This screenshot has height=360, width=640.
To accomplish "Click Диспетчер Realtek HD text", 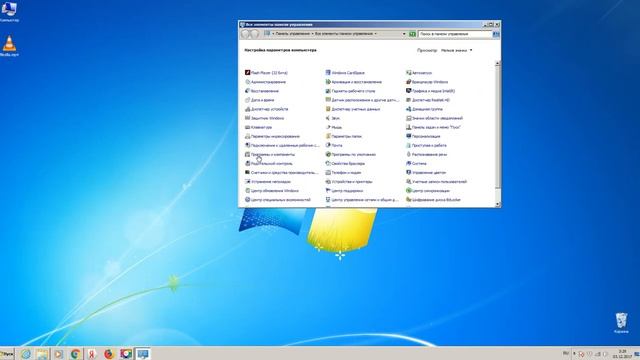I will (431, 100).
